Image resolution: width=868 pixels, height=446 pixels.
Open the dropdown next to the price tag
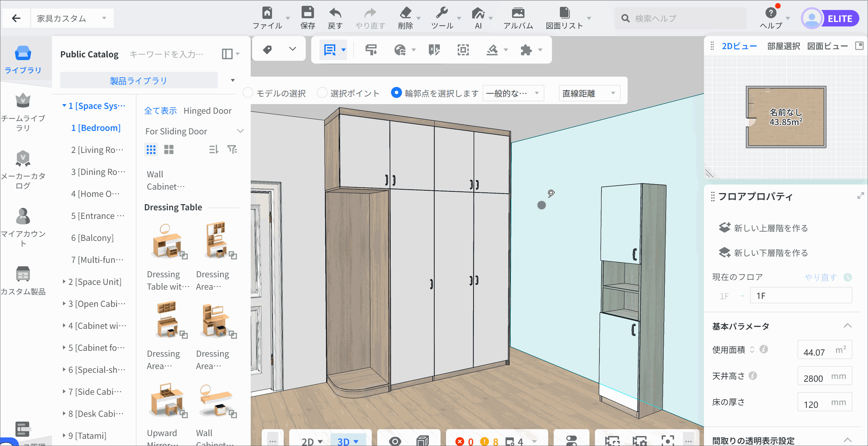point(292,49)
